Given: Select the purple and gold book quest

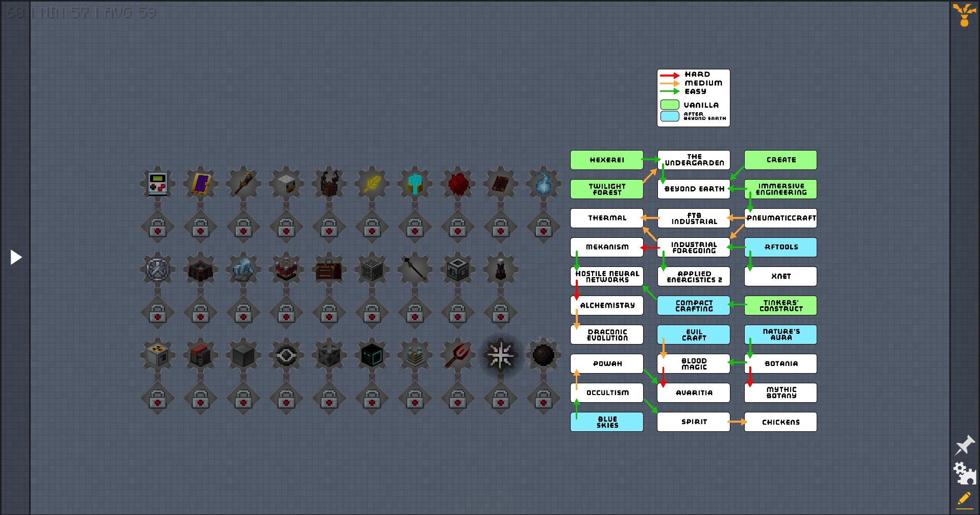Looking at the screenshot, I should tap(201, 184).
